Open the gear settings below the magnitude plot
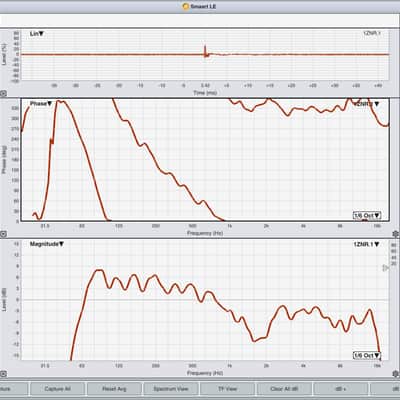Screen dimensions: 400x400 (396, 374)
